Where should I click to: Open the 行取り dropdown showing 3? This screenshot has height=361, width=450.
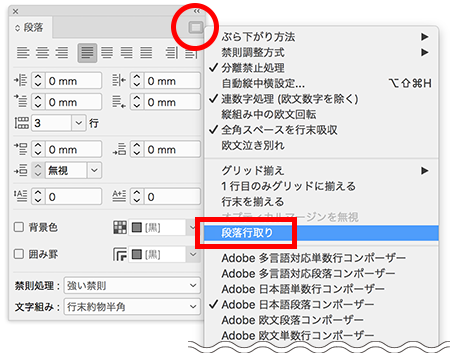pos(79,123)
